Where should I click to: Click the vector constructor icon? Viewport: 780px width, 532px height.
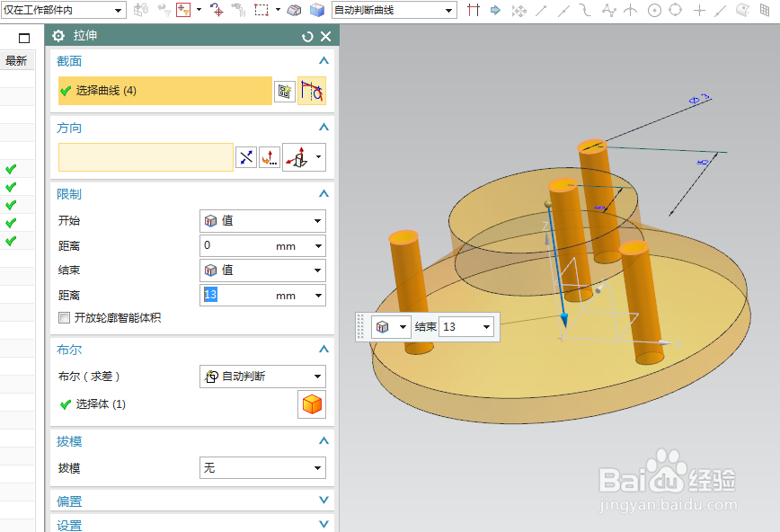click(297, 157)
